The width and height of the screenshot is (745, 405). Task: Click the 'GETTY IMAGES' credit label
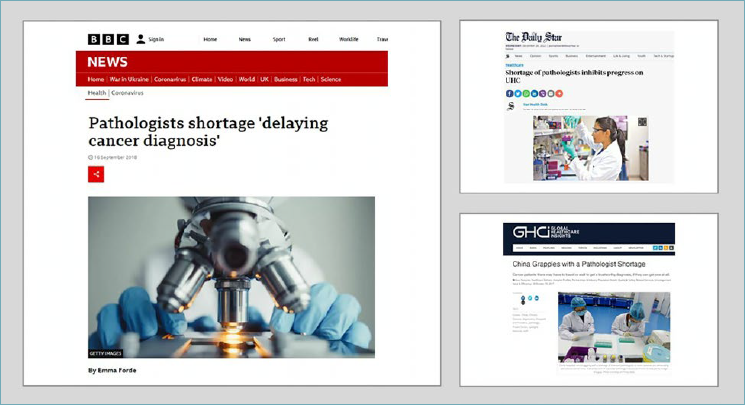(x=105, y=354)
